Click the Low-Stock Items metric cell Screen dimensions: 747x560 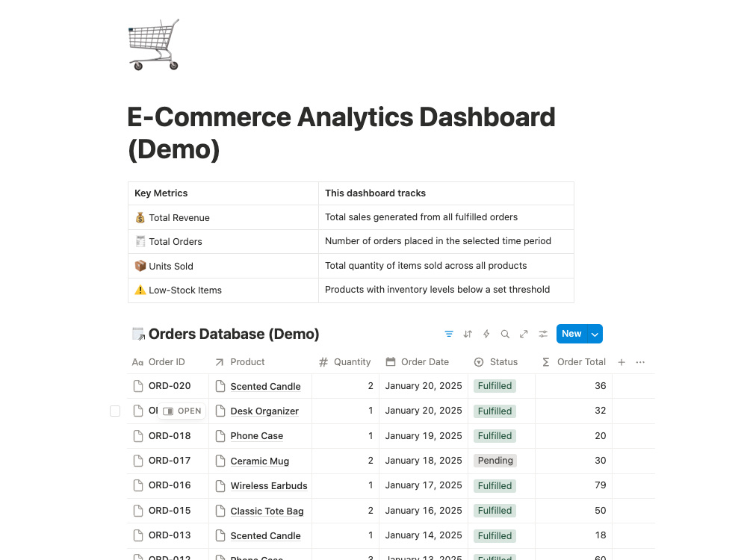[223, 290]
